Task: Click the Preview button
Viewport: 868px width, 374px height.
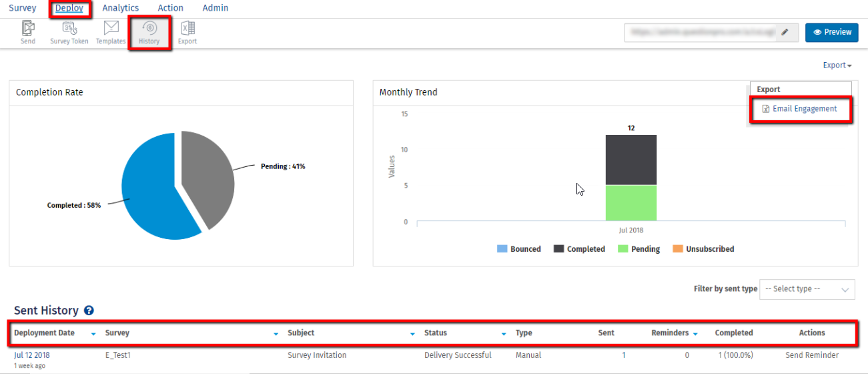Action: (x=831, y=32)
